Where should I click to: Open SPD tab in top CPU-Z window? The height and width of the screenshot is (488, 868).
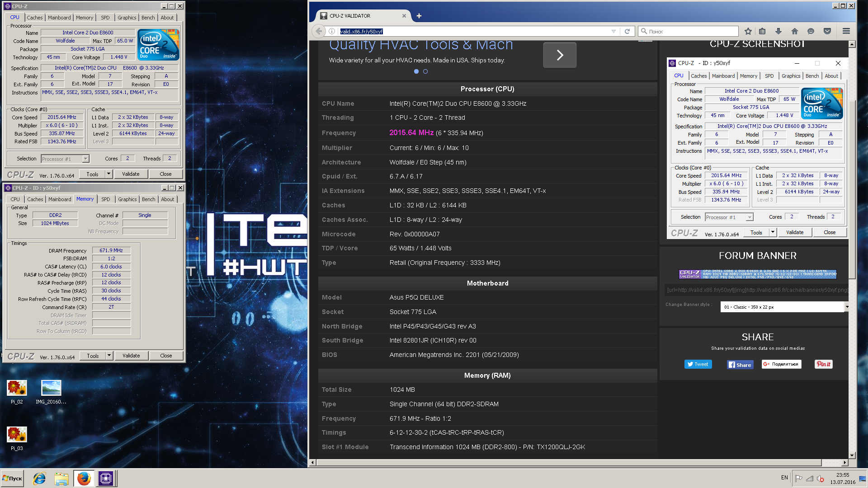[105, 18]
